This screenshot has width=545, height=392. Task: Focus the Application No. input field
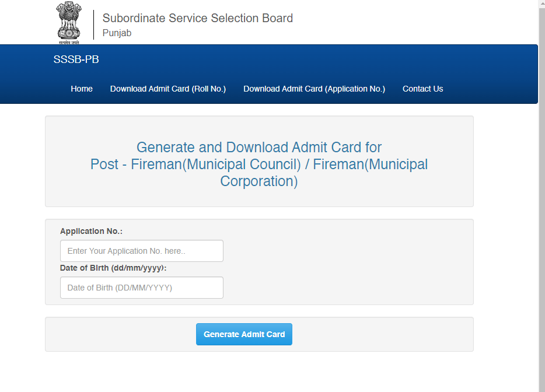141,251
